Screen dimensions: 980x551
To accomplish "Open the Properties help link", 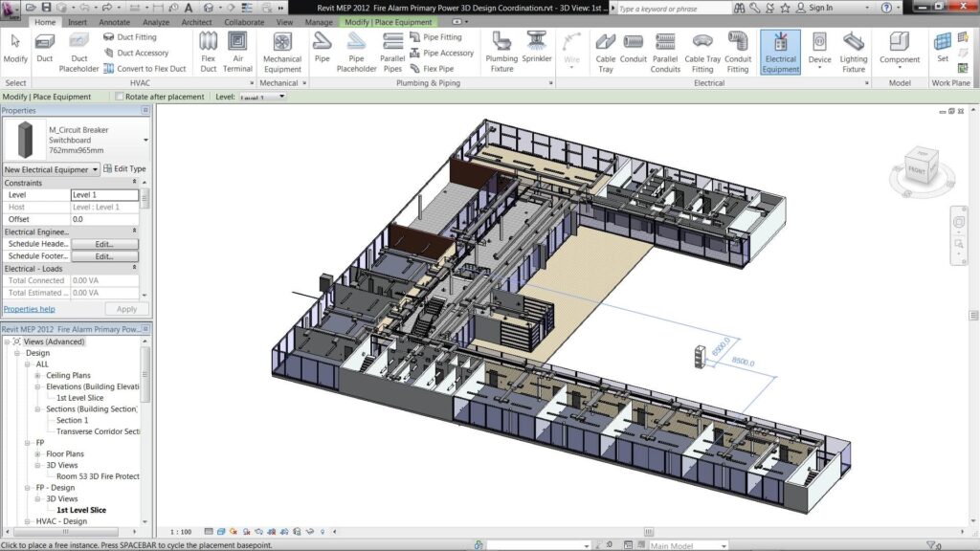I will point(29,309).
